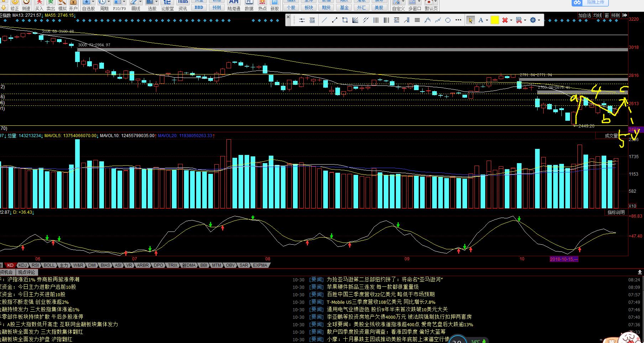This screenshot has height=343, width=644.
Task: Select the horizontal parallel lines tool
Action: [x=417, y=20]
